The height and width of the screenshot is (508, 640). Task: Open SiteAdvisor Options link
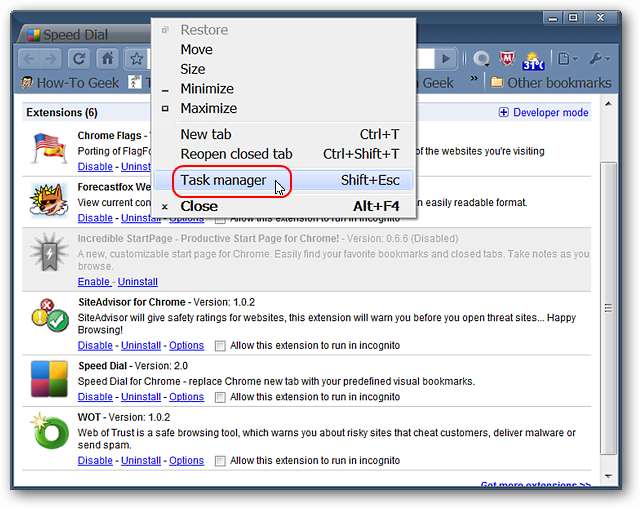coord(187,345)
